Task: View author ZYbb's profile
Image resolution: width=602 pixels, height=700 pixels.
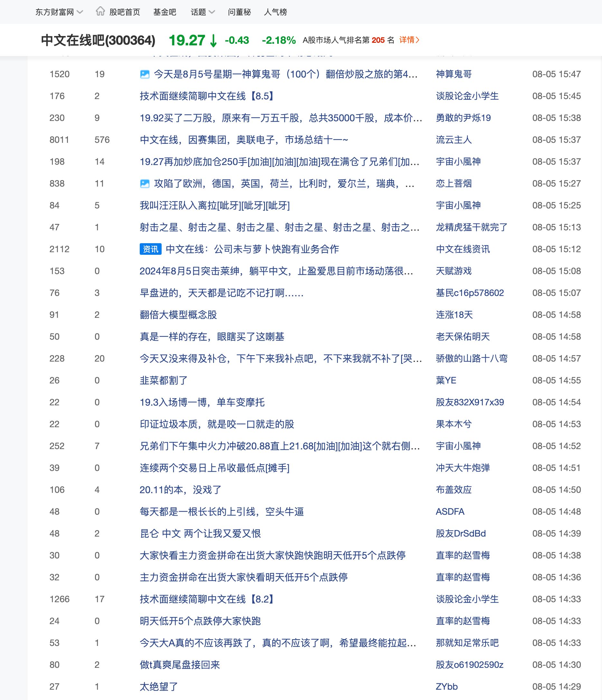Action: 447,687
